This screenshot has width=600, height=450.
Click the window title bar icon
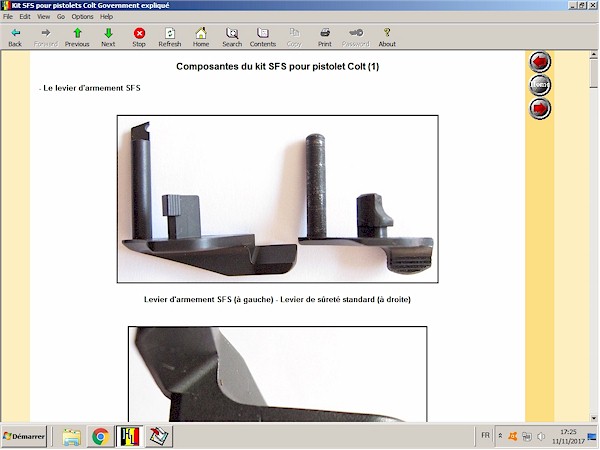point(5,5)
